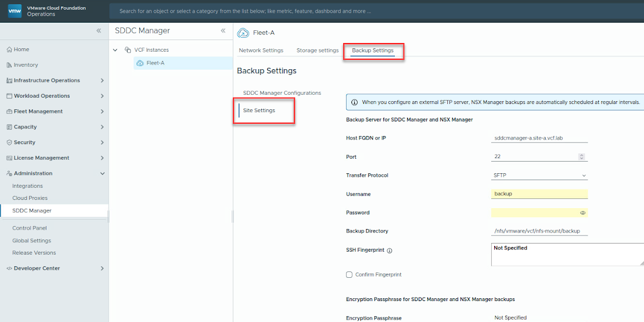644x322 pixels.
Task: Collapse the VCF Instances tree node
Action: click(115, 50)
